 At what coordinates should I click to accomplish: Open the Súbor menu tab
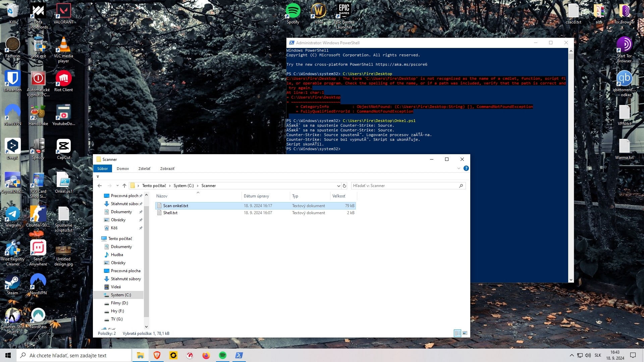(x=102, y=169)
